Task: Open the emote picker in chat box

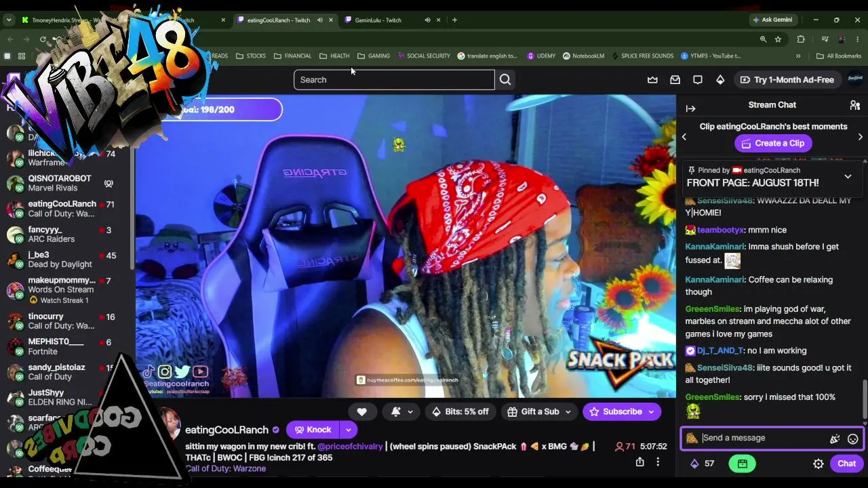Action: tap(852, 439)
